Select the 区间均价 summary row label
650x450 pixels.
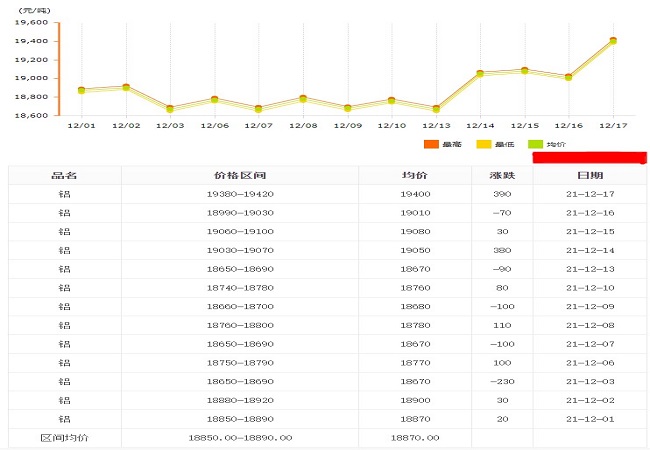click(x=65, y=438)
